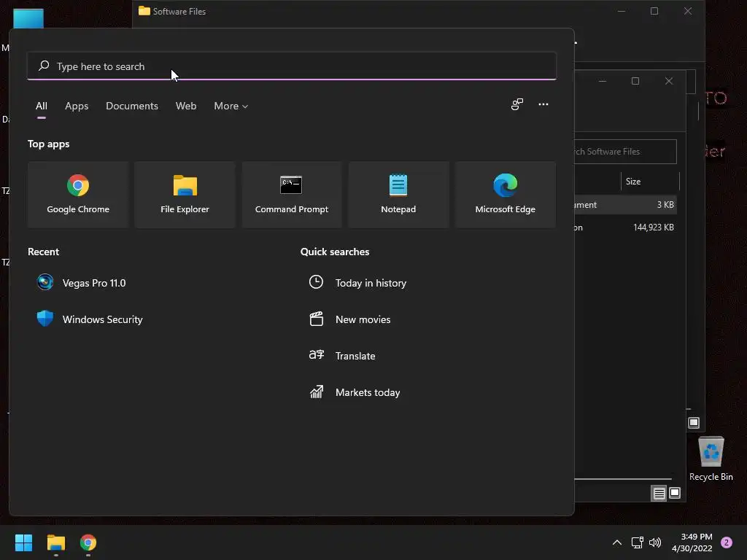Select the 144,923 KB file row
This screenshot has height=560, width=747.
tap(626, 227)
